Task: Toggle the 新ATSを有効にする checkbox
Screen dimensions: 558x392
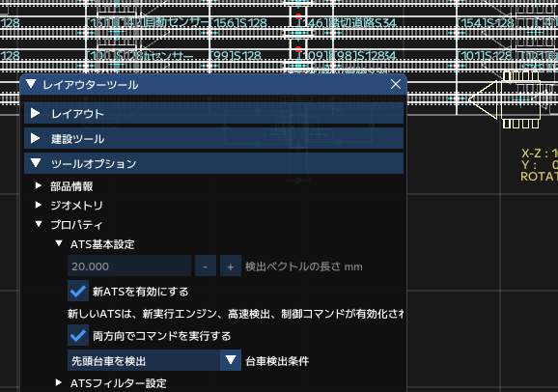Action: click(78, 291)
